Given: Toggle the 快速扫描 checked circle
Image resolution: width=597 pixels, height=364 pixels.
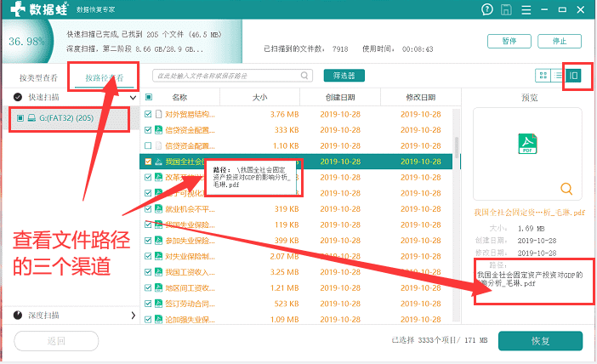Looking at the screenshot, I should coord(18,97).
